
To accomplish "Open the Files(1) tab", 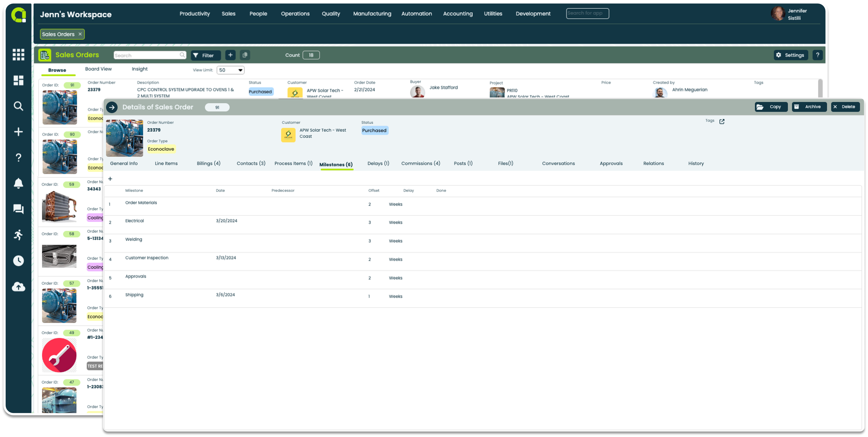I will [x=505, y=163].
